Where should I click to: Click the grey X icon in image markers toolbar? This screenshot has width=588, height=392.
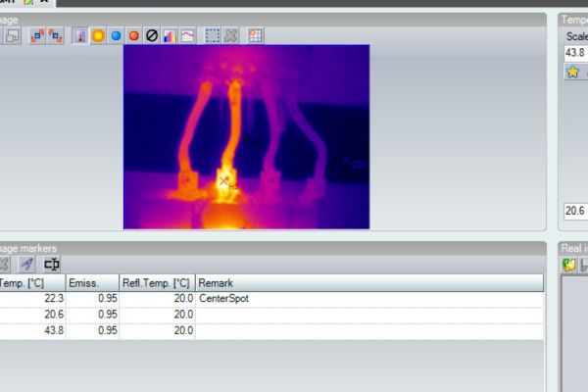[x=4, y=264]
